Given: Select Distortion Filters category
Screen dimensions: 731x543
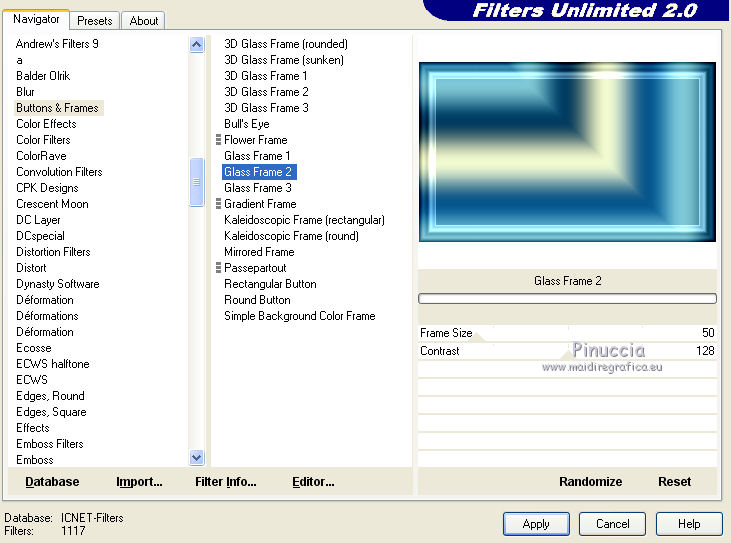Looking at the screenshot, I should pyautogui.click(x=53, y=252).
